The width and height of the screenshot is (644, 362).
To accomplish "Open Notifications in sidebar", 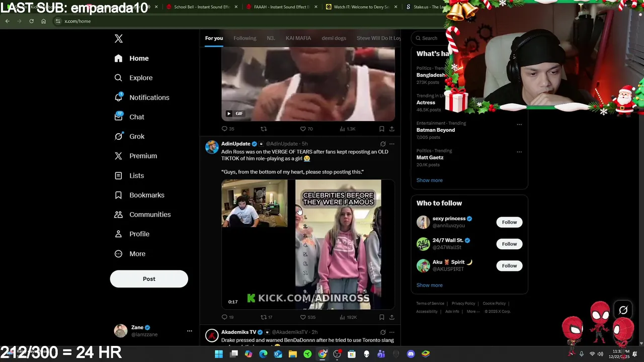I will click(141, 98).
